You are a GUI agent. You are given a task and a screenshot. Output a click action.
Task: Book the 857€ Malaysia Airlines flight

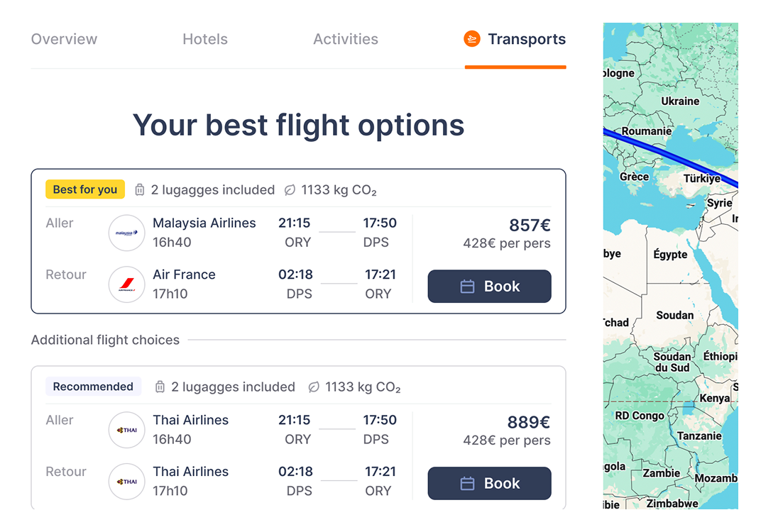tap(489, 287)
